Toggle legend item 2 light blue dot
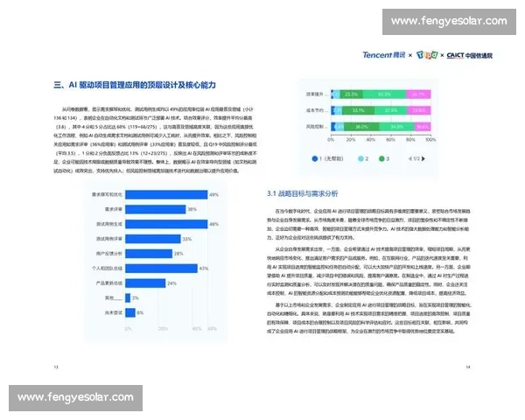Screen dimensions: 525x420 pyautogui.click(x=360, y=158)
